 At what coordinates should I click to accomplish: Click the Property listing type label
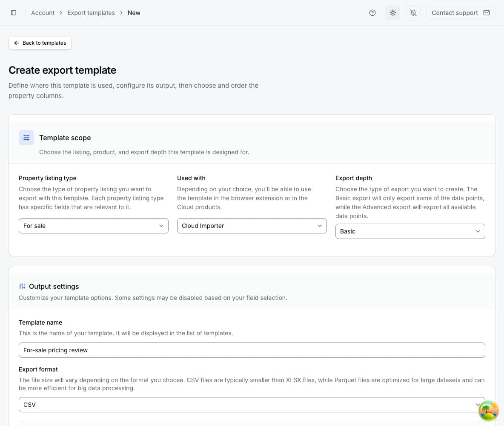48,178
